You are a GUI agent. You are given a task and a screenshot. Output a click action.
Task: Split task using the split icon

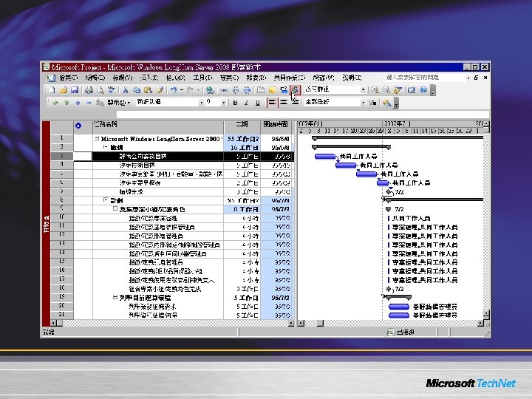click(x=247, y=90)
